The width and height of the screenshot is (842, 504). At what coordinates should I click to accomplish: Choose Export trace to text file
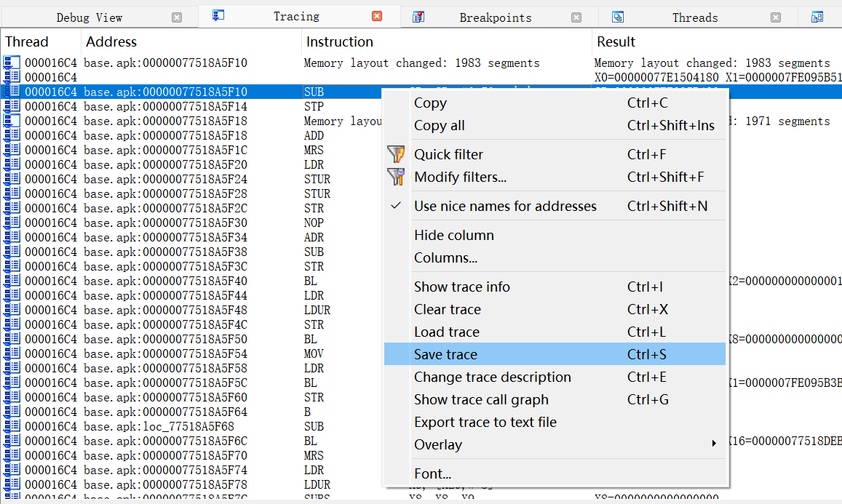coord(555,422)
